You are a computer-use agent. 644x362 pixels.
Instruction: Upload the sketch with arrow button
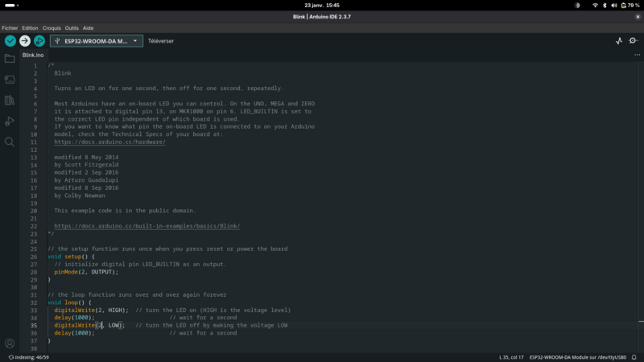(x=25, y=41)
